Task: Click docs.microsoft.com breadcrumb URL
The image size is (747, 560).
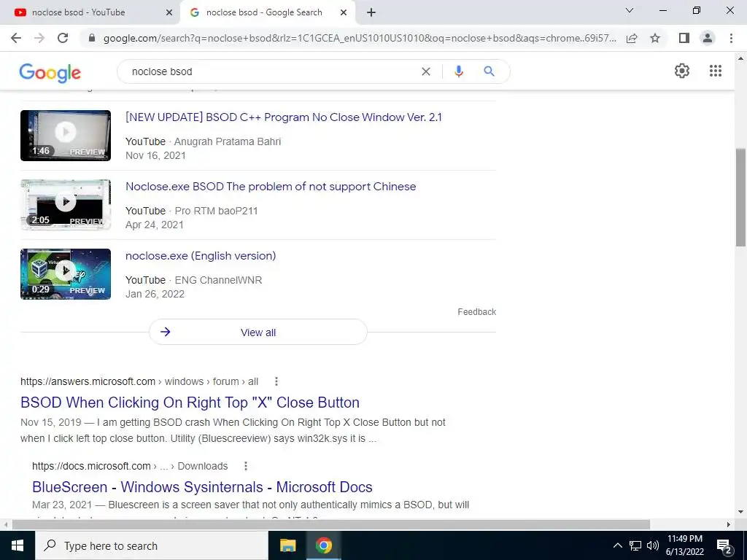Action: [130, 466]
